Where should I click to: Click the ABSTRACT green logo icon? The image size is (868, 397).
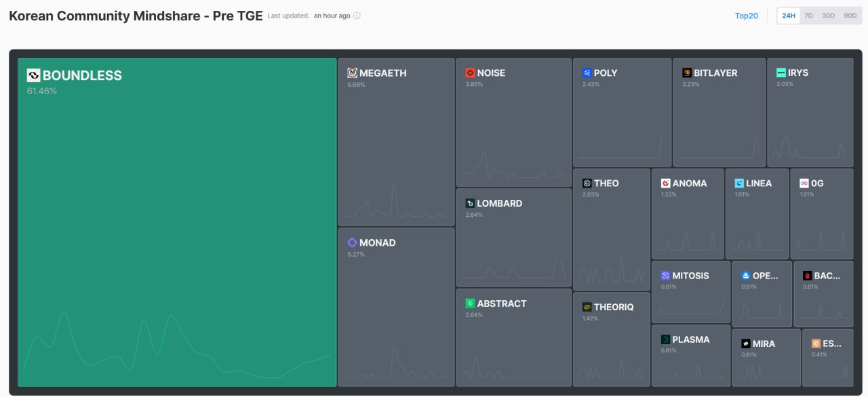click(x=470, y=304)
